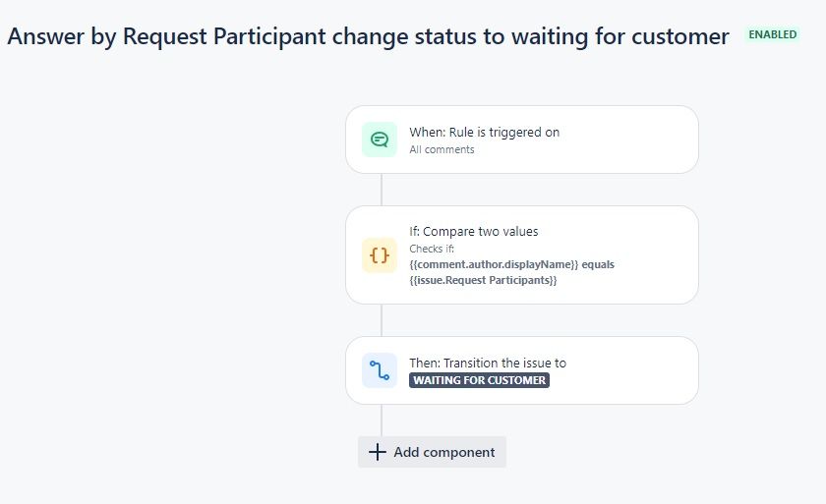Image resolution: width=826 pixels, height=504 pixels.
Task: Click the ENABLED status badge
Action: point(772,34)
